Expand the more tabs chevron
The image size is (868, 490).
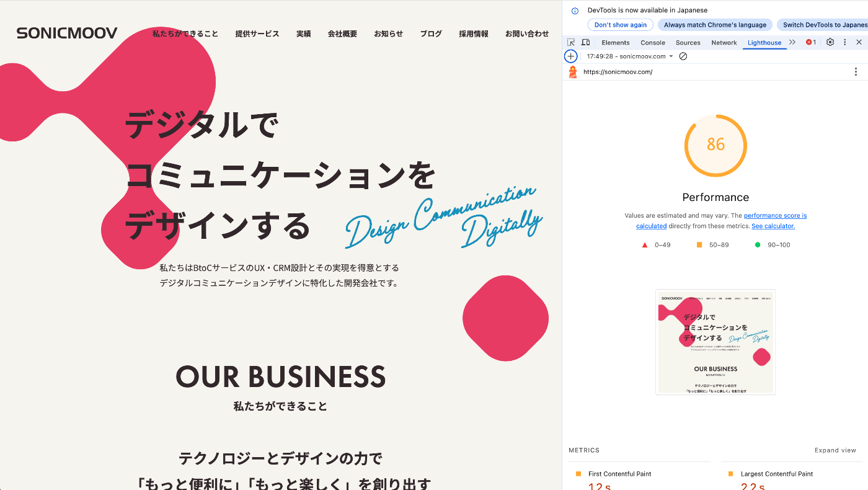(792, 42)
